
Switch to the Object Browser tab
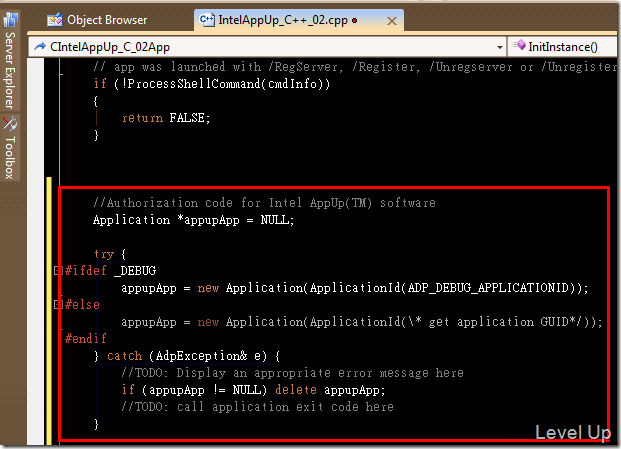click(x=97, y=20)
